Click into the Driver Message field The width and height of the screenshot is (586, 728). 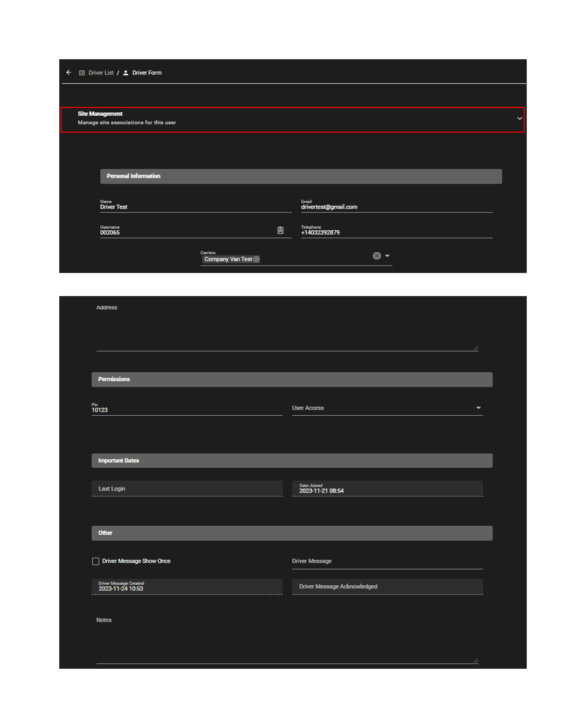pos(387,561)
